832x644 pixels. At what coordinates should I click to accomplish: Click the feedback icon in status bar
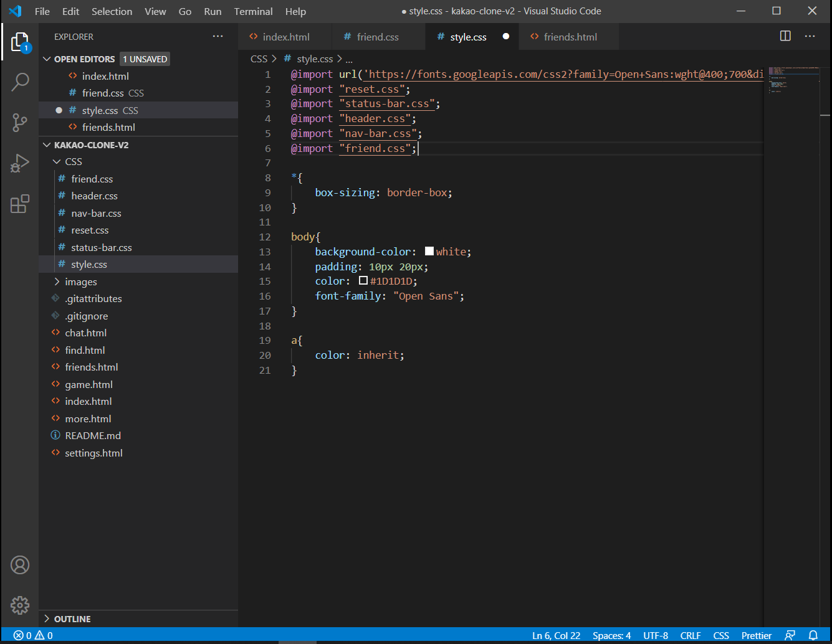pos(790,635)
